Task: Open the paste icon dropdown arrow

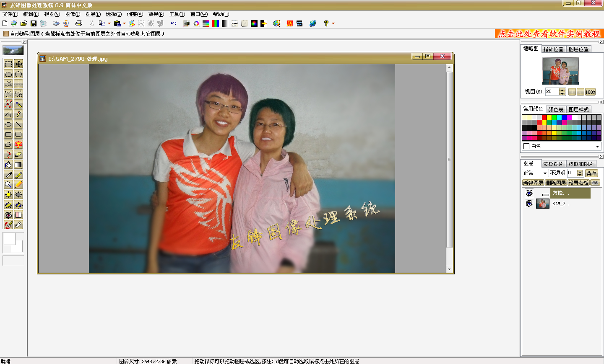Action: (124, 23)
